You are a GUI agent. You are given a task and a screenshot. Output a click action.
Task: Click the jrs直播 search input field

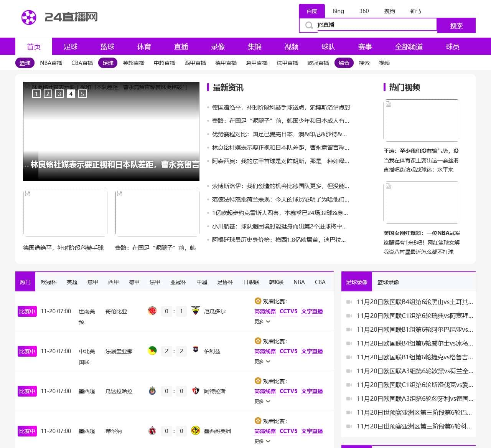tap(376, 25)
